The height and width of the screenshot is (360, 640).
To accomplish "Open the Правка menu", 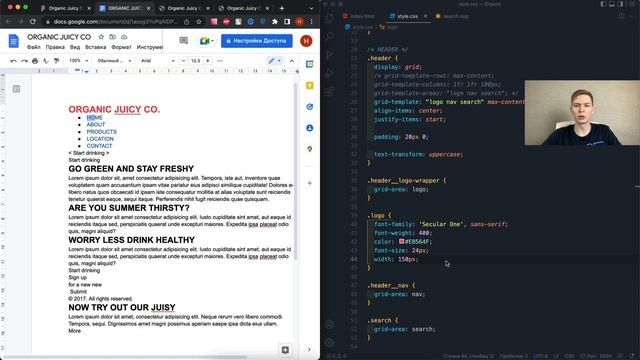I will coord(55,47).
